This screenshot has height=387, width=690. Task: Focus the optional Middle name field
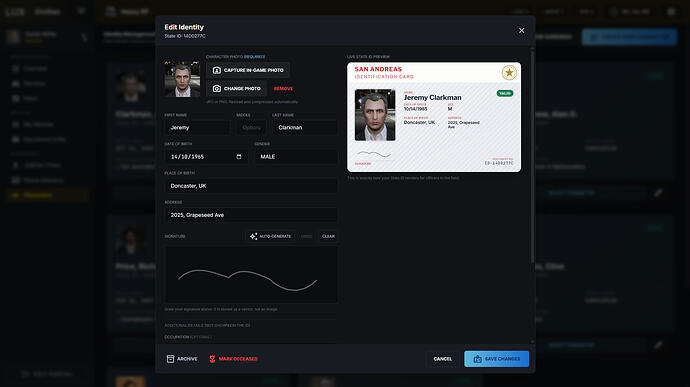(251, 128)
